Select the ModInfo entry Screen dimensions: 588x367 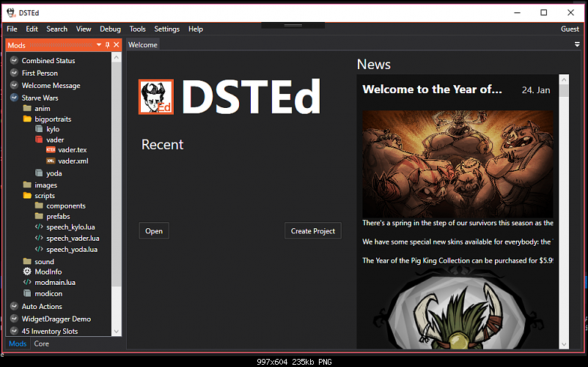[48, 272]
